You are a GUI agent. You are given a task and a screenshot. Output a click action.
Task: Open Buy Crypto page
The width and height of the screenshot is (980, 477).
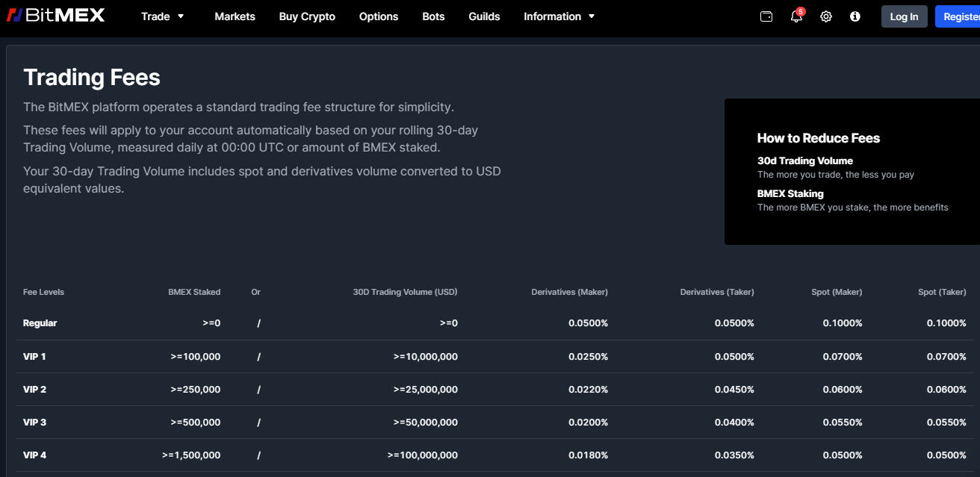[307, 16]
